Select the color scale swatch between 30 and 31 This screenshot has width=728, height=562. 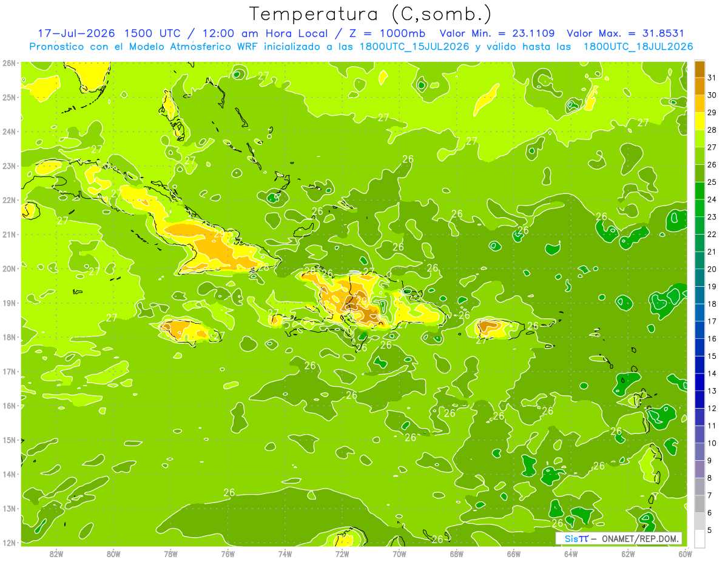click(699, 87)
